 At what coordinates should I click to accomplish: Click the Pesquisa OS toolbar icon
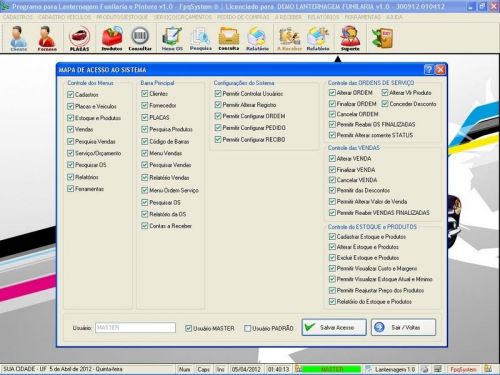coord(201,38)
